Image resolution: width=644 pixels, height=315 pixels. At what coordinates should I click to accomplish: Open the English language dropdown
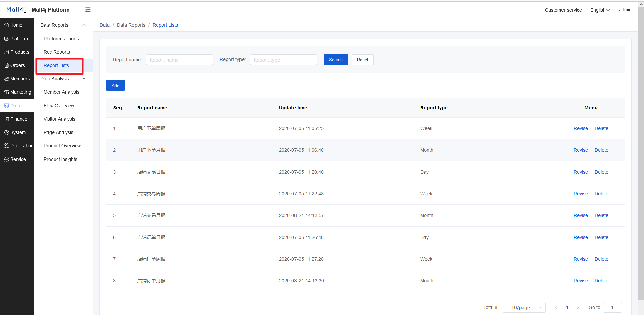(x=600, y=10)
